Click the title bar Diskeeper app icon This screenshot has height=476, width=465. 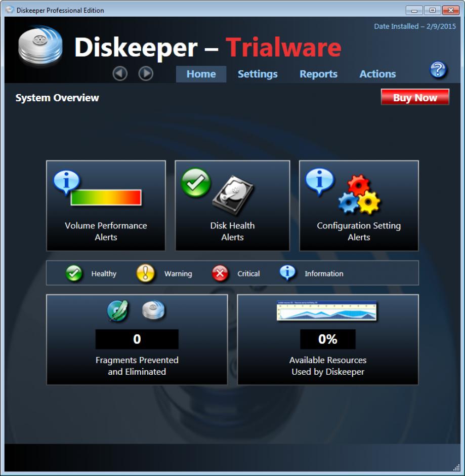point(10,10)
